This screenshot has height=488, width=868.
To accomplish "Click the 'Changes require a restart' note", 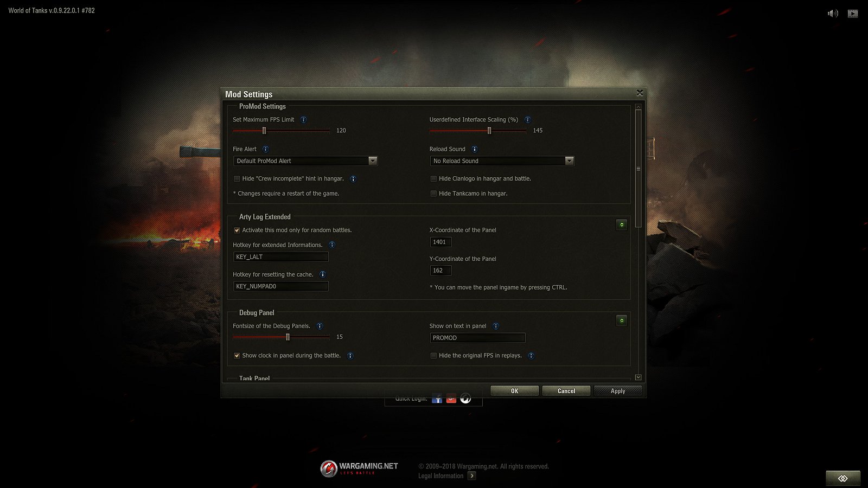I will click(x=286, y=194).
